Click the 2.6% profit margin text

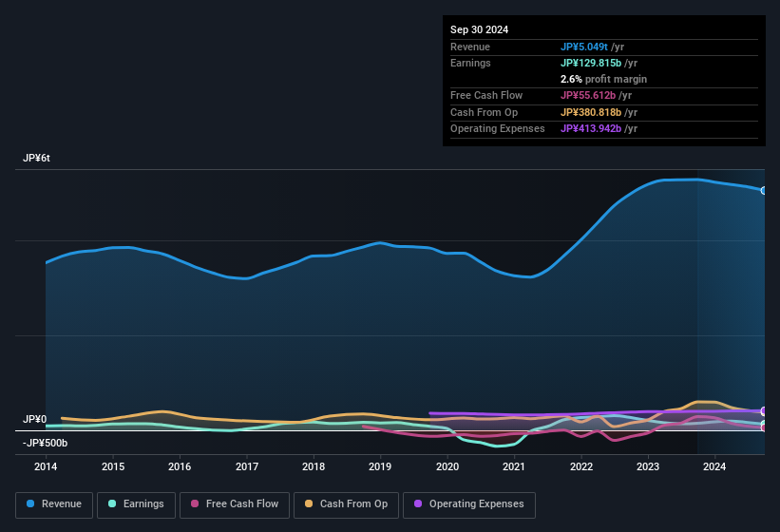[604, 79]
